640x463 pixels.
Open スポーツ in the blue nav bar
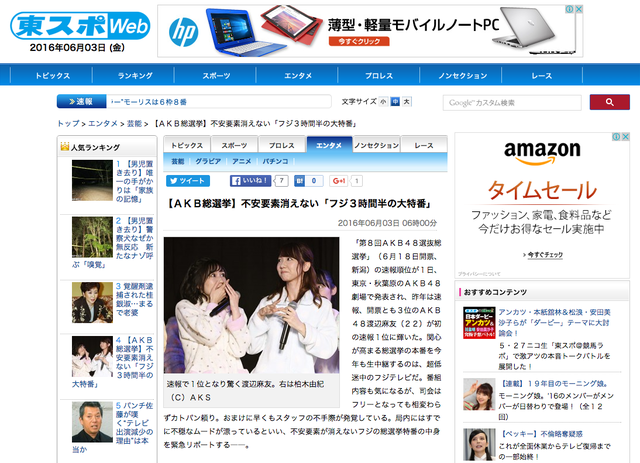coord(216,76)
